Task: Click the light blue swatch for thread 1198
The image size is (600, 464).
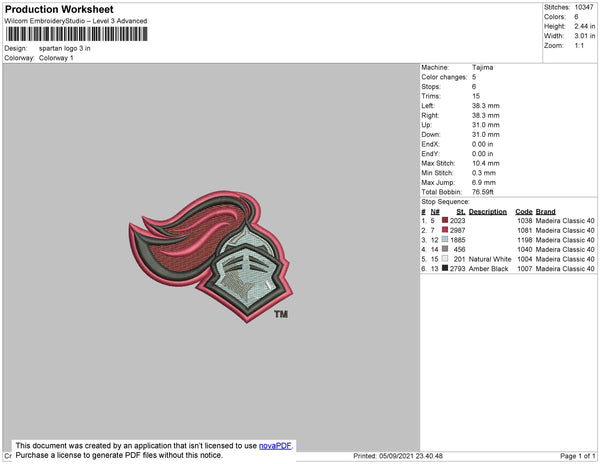Action: pos(445,239)
